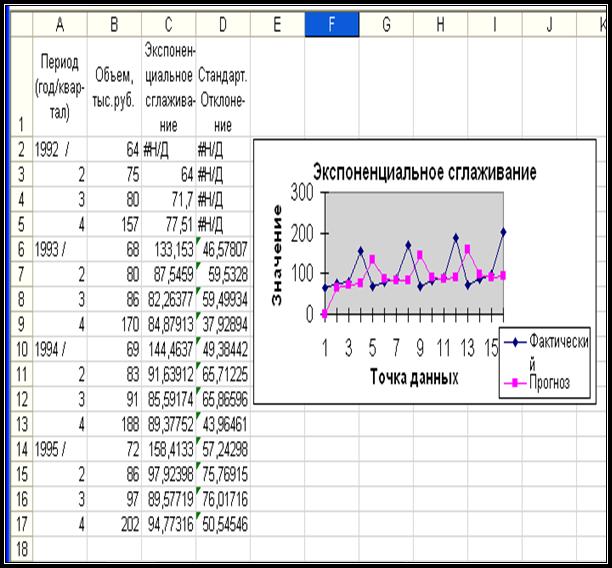Click the 'Точка данных' horizontal axis title

tap(414, 377)
